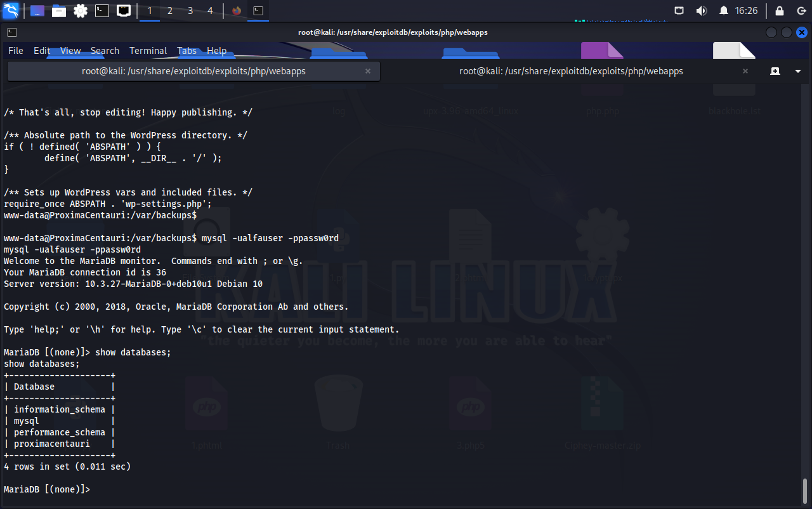Select the active terminal taskbar item
This screenshot has height=509, width=812.
pos(258,11)
